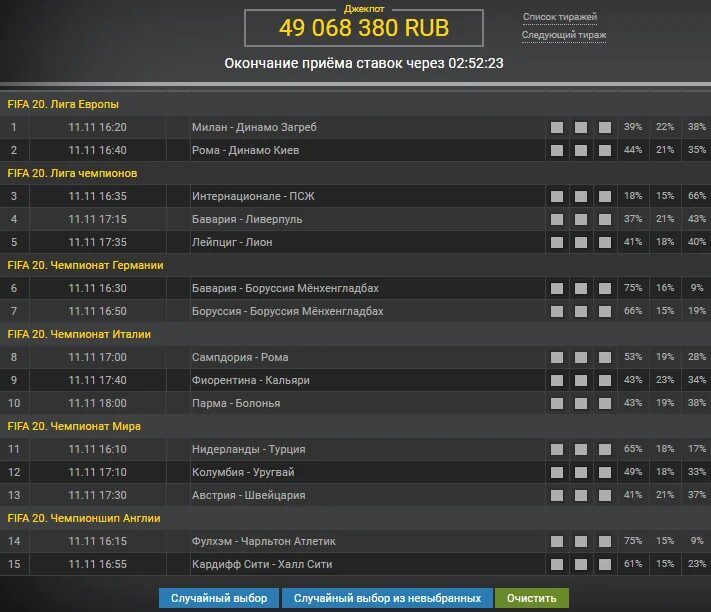Click the countdown Окончание приёма ставок text
The width and height of the screenshot is (711, 612).
(364, 63)
